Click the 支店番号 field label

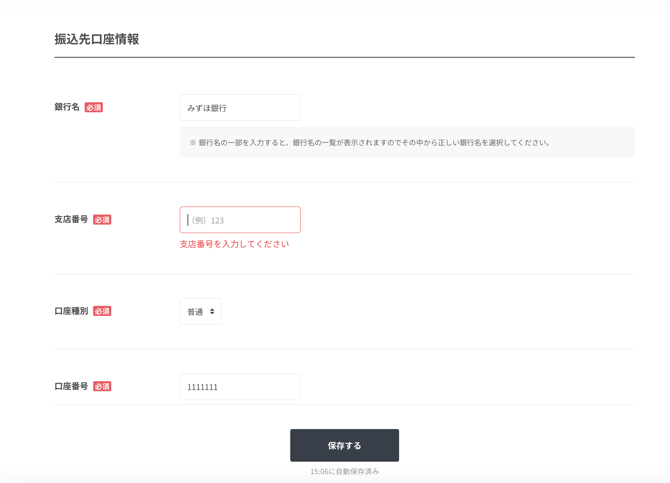(x=71, y=219)
